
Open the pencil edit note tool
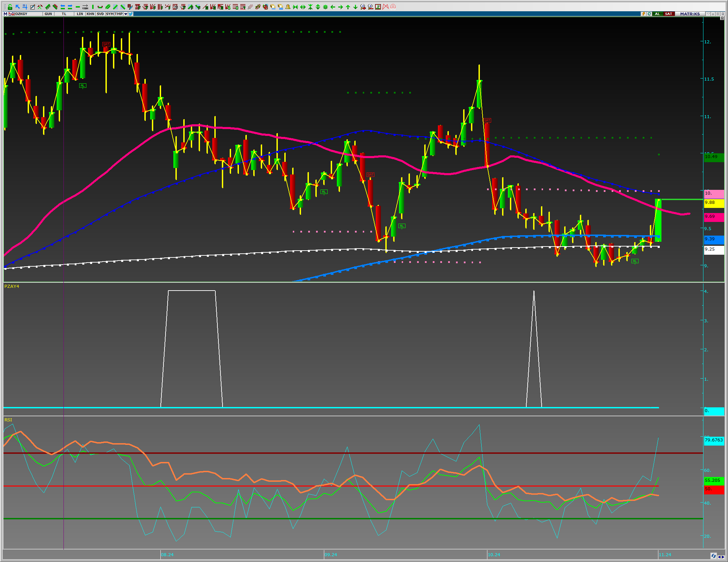coord(32,7)
